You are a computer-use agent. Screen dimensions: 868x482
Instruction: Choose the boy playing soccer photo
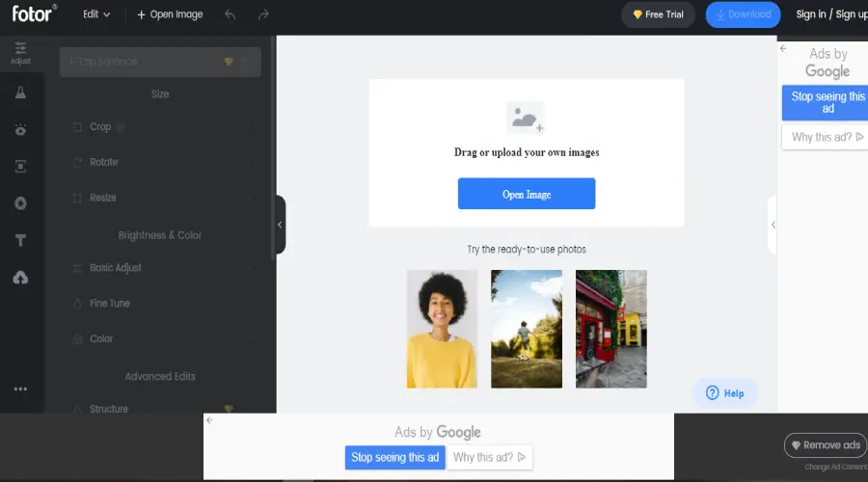(x=527, y=330)
